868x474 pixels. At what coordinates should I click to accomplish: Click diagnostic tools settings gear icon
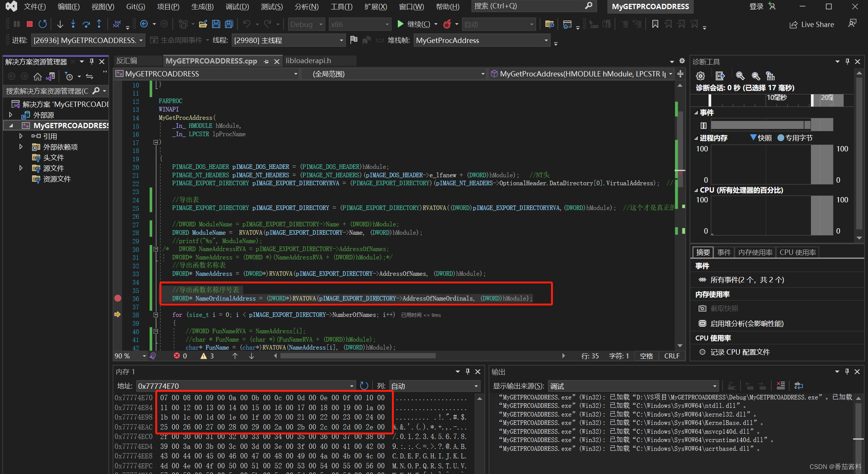700,76
